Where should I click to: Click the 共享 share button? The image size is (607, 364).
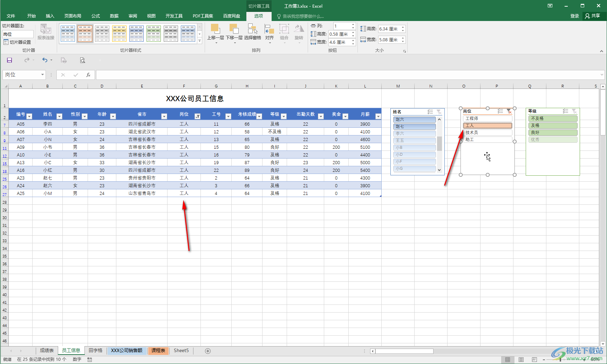click(593, 16)
